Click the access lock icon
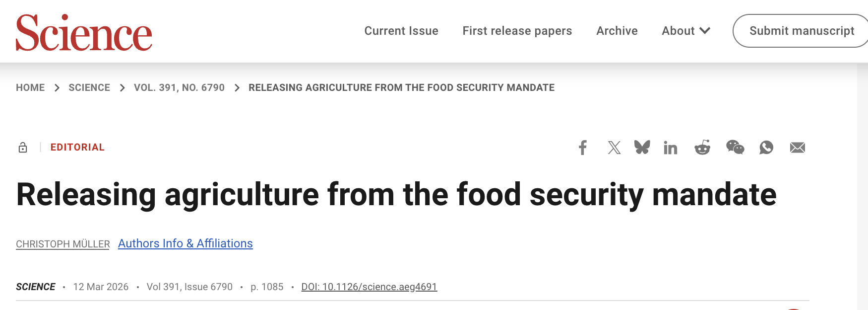 pyautogui.click(x=23, y=148)
